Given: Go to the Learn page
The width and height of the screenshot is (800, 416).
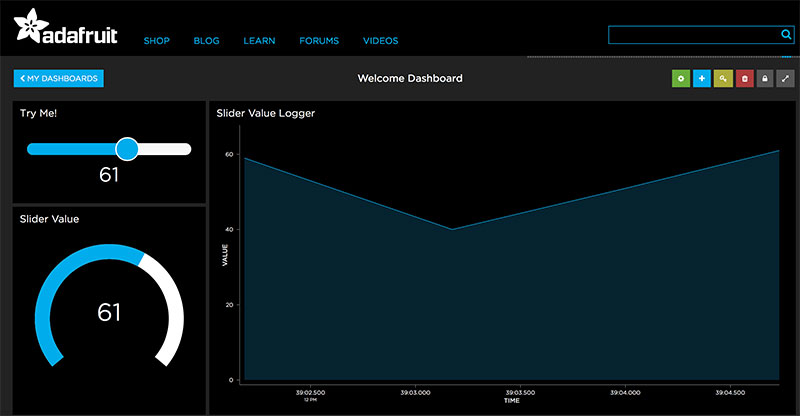Looking at the screenshot, I should pyautogui.click(x=259, y=41).
